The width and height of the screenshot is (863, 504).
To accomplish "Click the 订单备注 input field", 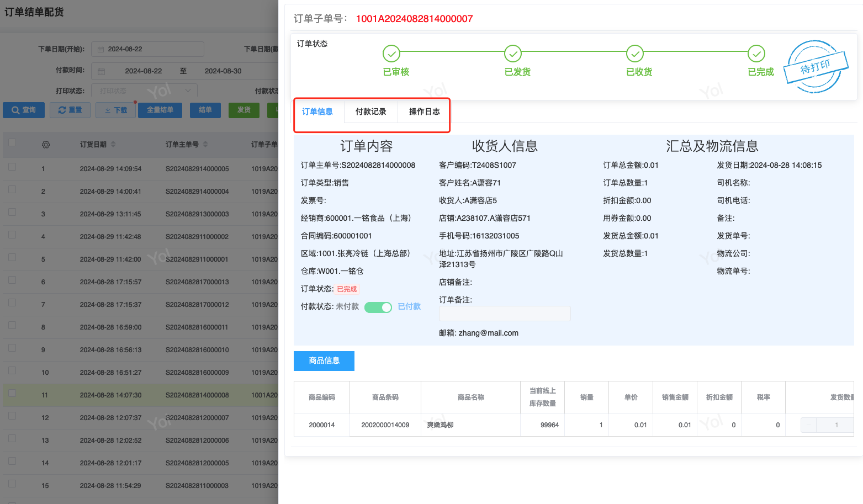I will (504, 314).
